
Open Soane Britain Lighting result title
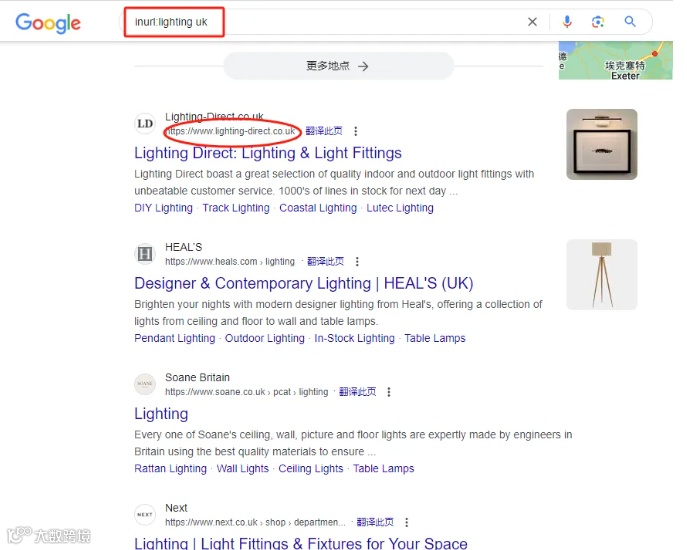161,413
